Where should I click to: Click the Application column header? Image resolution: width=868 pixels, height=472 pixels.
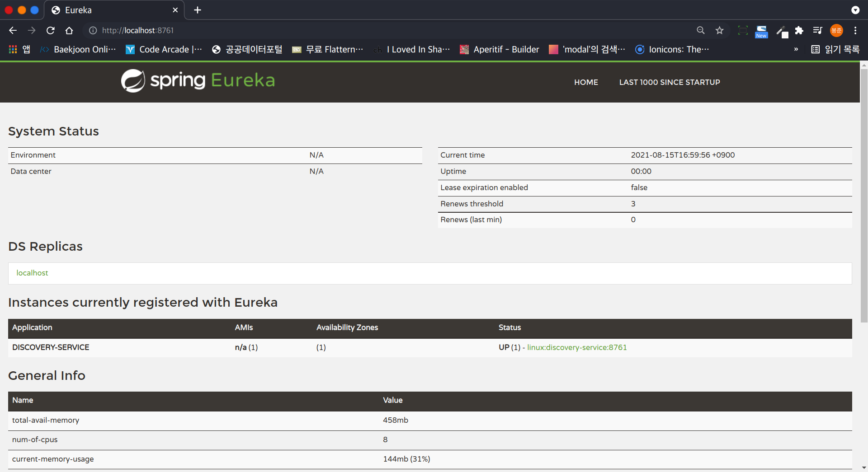tap(32, 327)
